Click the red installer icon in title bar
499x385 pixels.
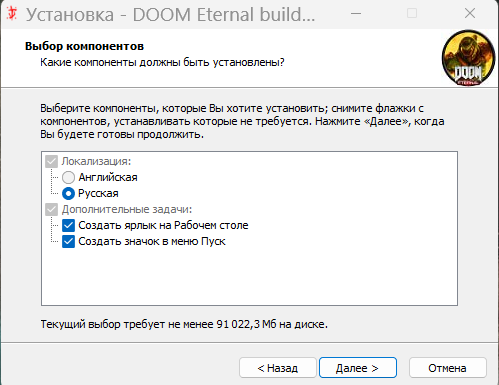pos(12,14)
